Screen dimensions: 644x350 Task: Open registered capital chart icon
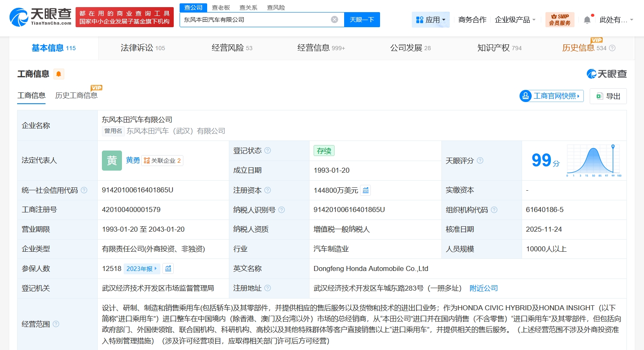coord(365,190)
